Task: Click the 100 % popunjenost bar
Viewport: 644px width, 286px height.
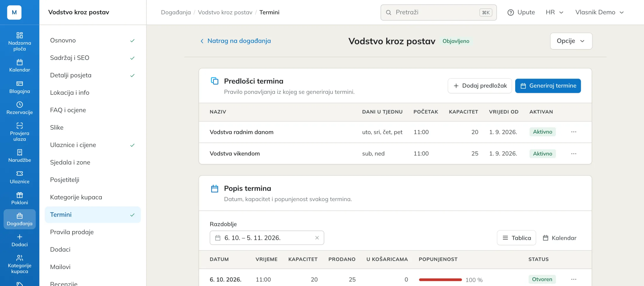Action: point(440,280)
